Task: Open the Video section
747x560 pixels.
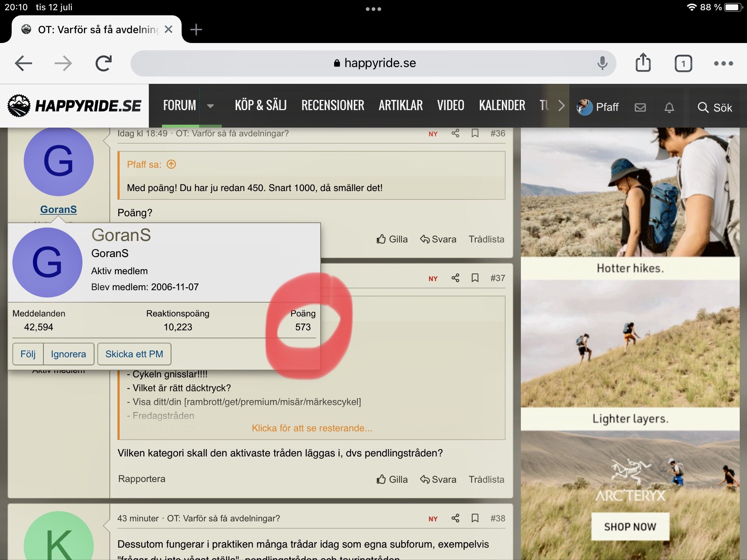Action: [x=451, y=106]
